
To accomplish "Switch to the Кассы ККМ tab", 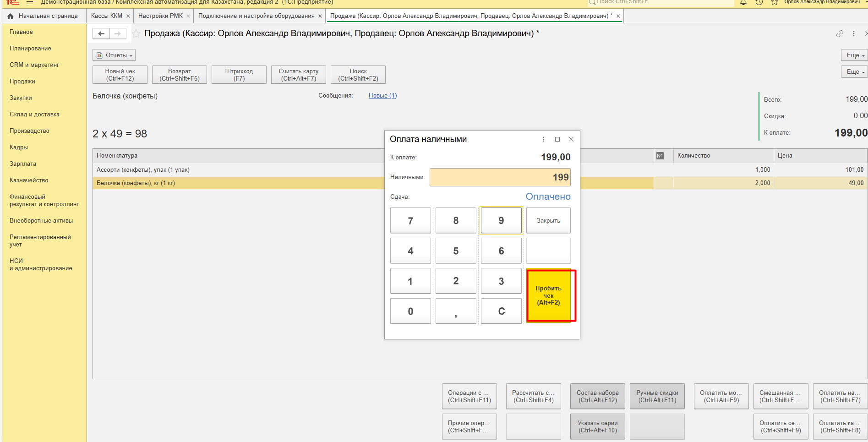I will [106, 16].
